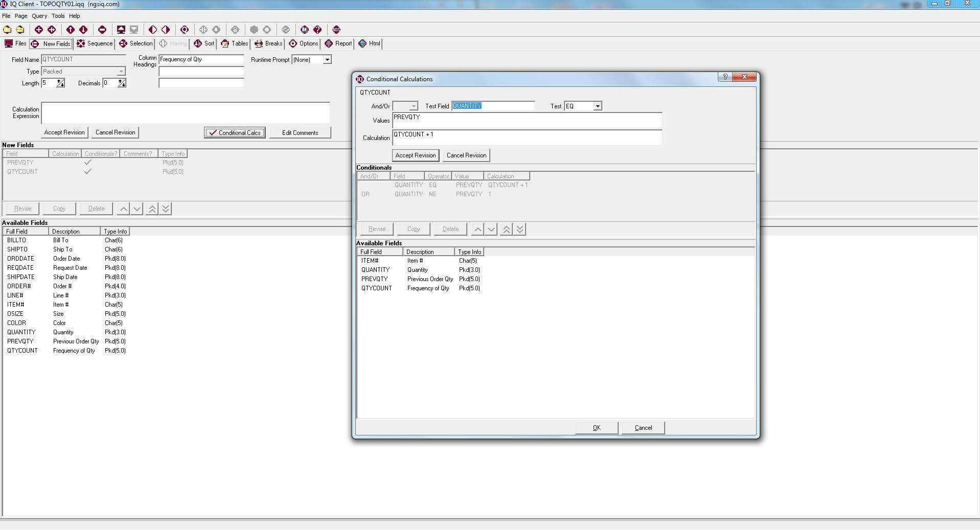This screenshot has height=530, width=980.
Task: Open the Sort panel
Action: coord(204,44)
